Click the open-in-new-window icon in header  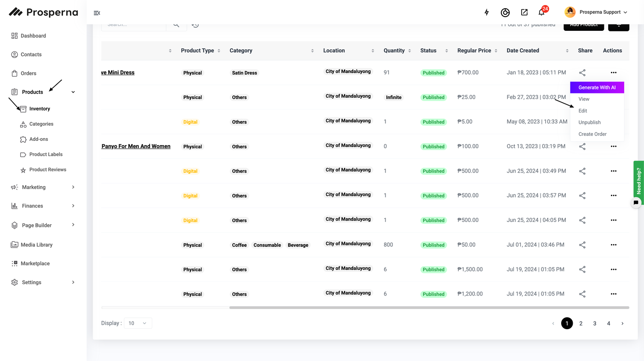pyautogui.click(x=524, y=12)
